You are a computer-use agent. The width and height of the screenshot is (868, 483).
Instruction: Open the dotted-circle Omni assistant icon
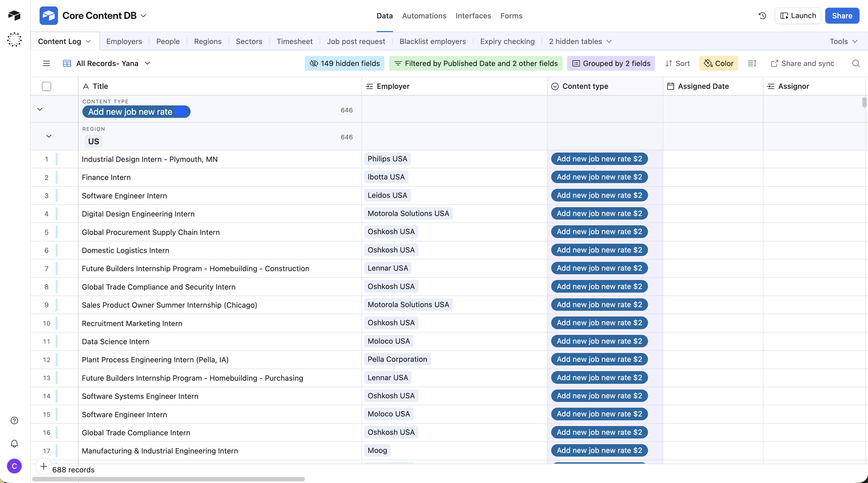14,39
